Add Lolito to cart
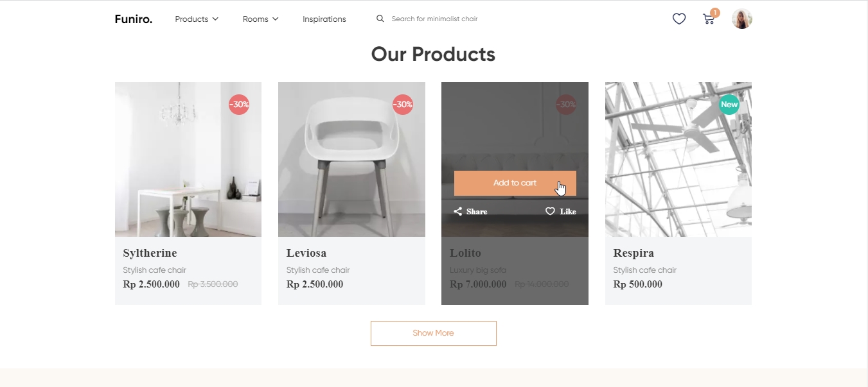The height and width of the screenshot is (387, 868). [515, 183]
